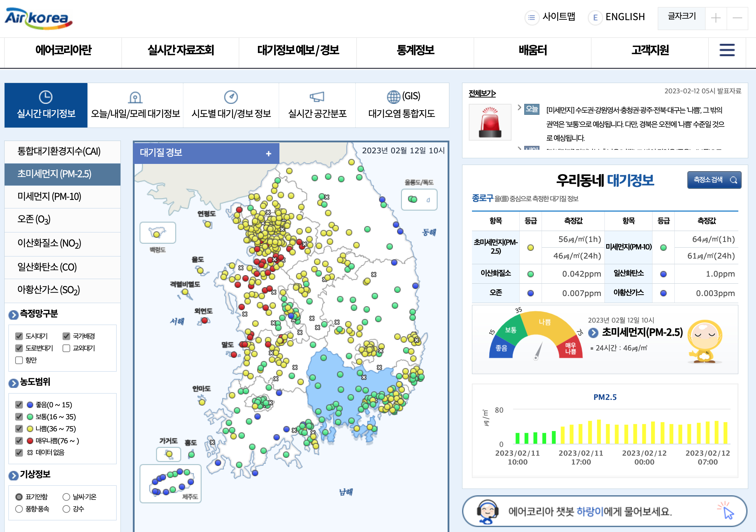Uncheck the 도시대기 checkbox
The image size is (756, 532).
(19, 336)
